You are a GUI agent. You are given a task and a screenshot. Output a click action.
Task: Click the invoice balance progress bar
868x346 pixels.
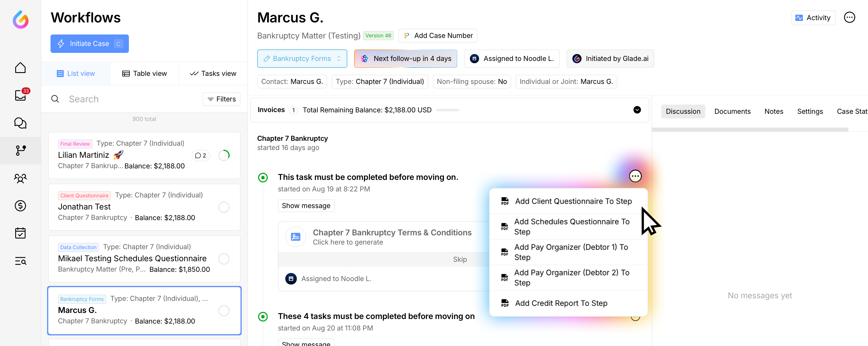447,110
